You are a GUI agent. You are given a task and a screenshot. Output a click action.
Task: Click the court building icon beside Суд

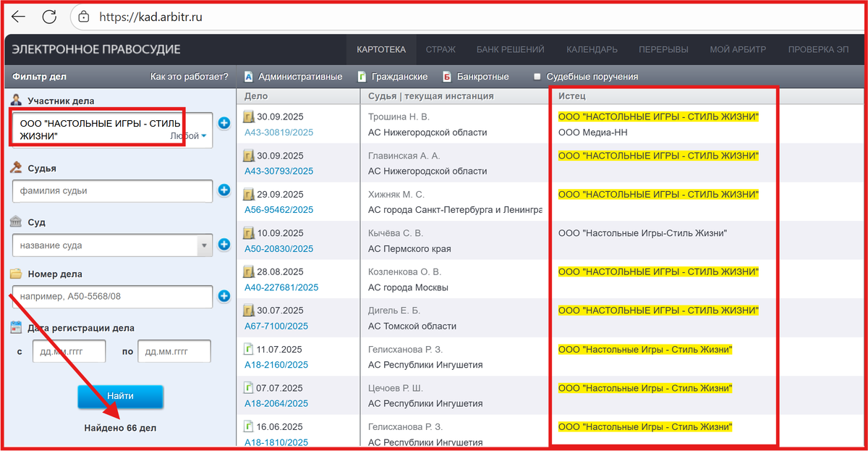click(16, 222)
